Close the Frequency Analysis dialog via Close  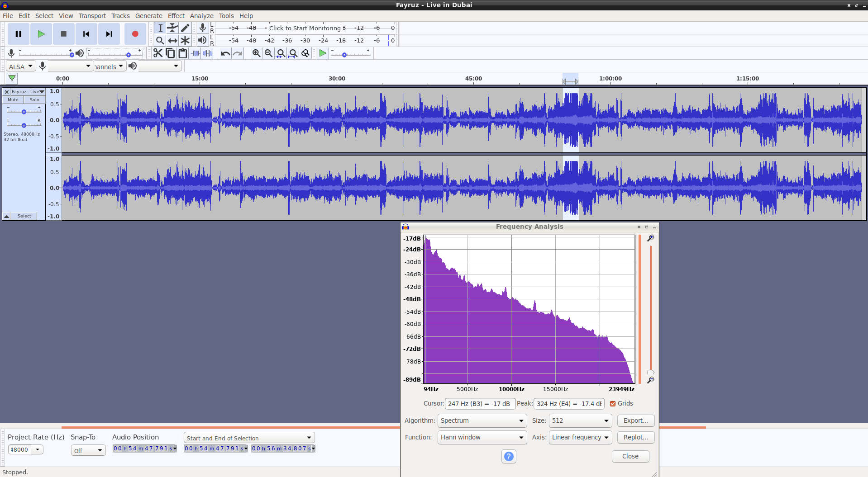coord(630,456)
